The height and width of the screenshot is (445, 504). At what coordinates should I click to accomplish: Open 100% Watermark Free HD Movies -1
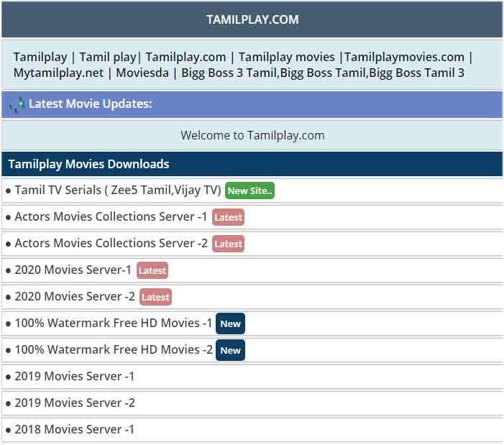tap(114, 323)
